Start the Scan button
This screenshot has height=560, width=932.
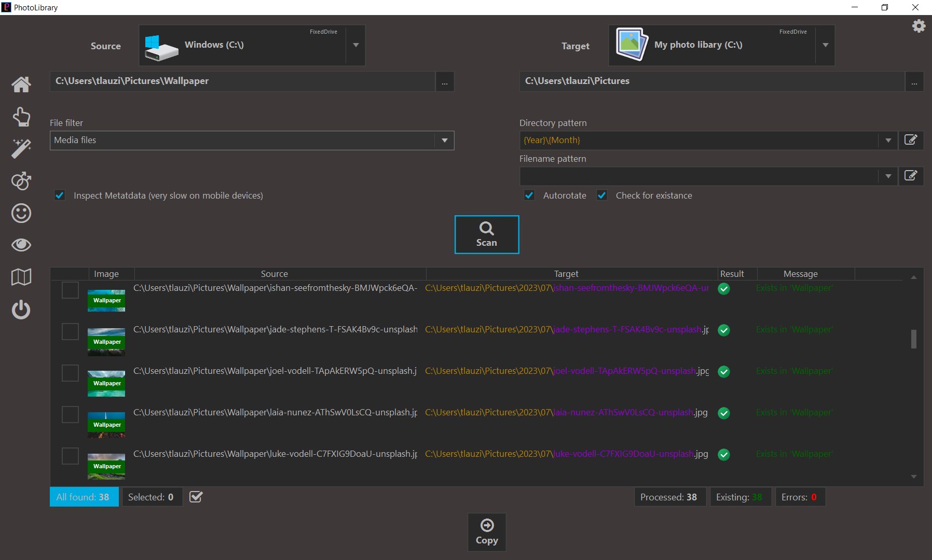(x=487, y=234)
